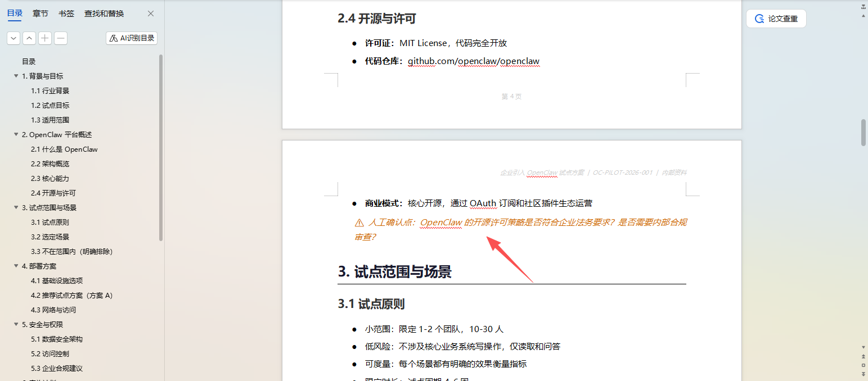Select '3.1 试点原则' in outline
This screenshot has width=868, height=381.
pyautogui.click(x=50, y=223)
